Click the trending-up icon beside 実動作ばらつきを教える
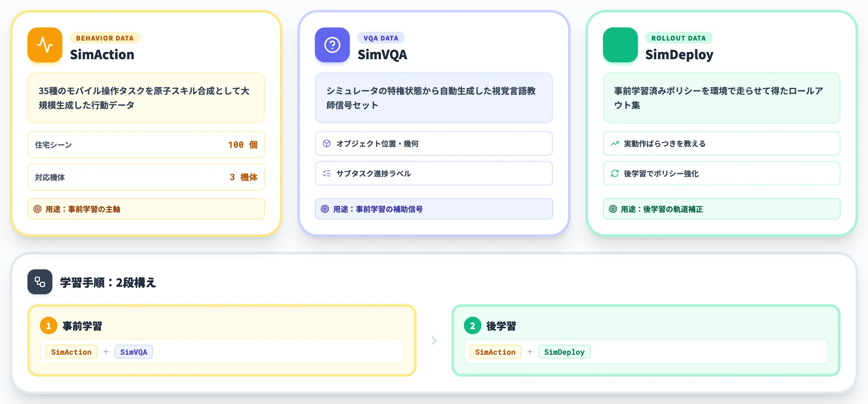 [615, 143]
